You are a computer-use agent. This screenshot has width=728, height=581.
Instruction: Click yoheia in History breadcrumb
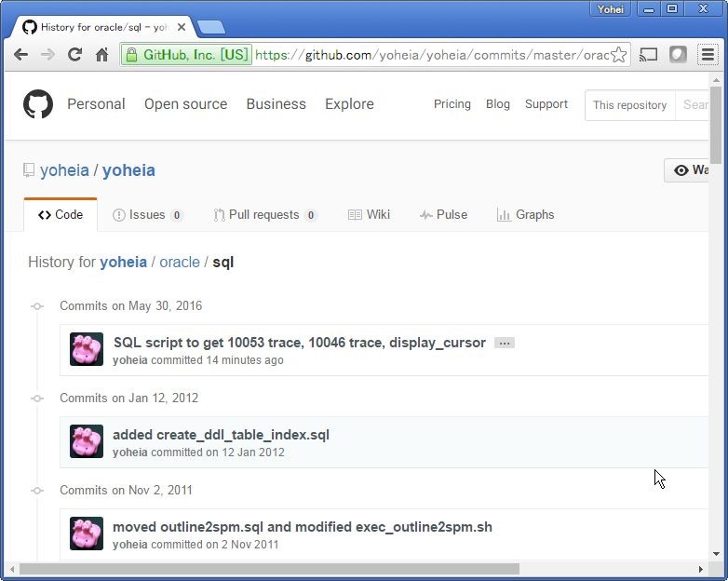(x=124, y=262)
